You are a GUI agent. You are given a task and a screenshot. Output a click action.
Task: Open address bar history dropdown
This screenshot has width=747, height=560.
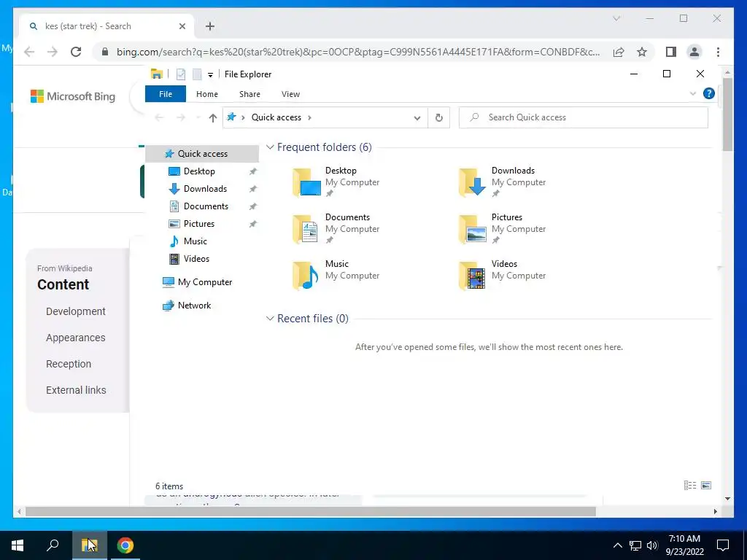point(417,117)
